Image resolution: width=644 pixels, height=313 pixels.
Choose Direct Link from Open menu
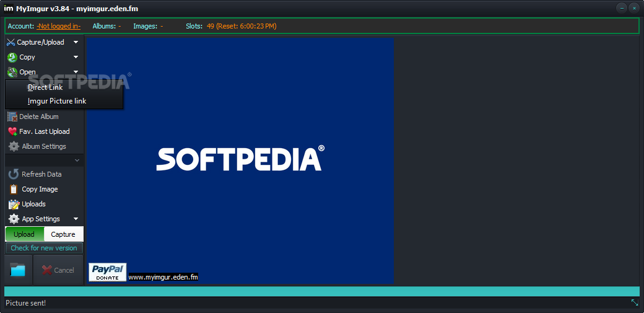point(45,87)
